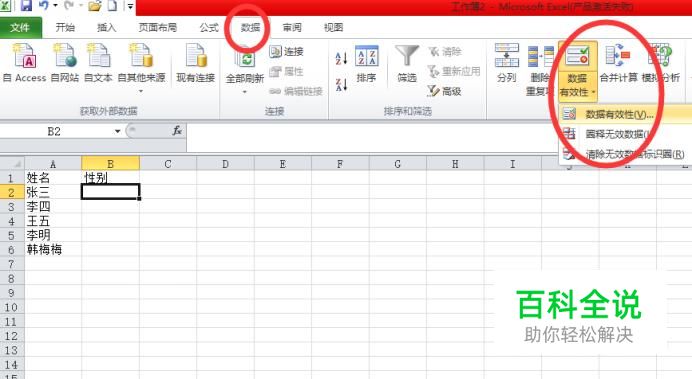This screenshot has height=379, width=692.
Task: Select row 1 header
Action: [x=12, y=178]
